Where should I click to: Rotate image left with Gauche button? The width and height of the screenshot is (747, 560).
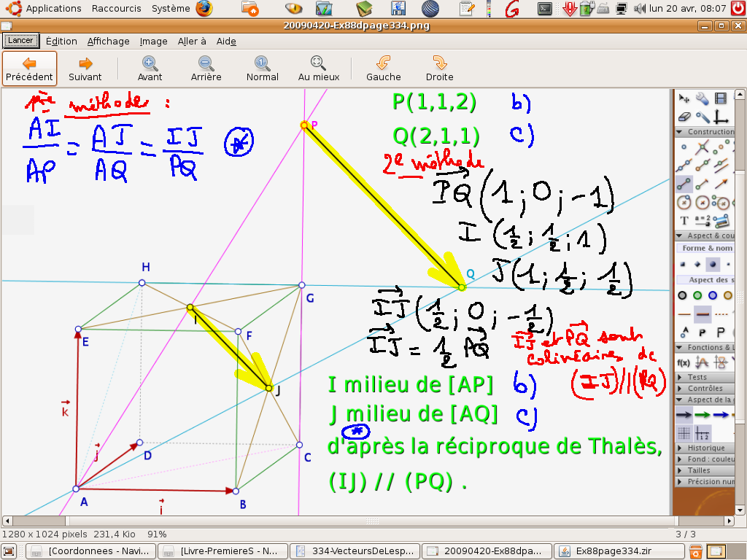[x=383, y=69]
